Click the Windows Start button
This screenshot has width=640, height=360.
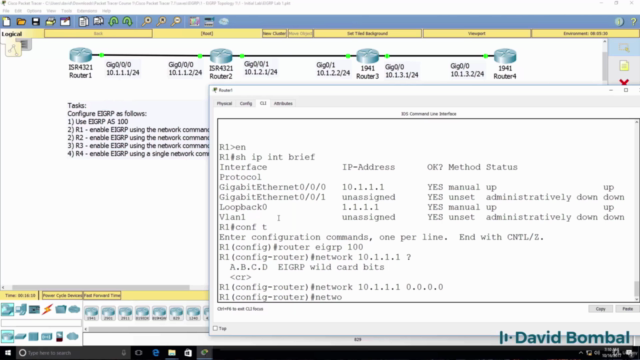[x=8, y=353]
